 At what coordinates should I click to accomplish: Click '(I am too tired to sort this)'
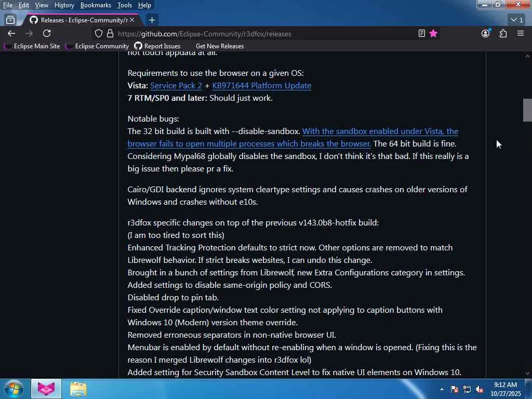click(176, 235)
